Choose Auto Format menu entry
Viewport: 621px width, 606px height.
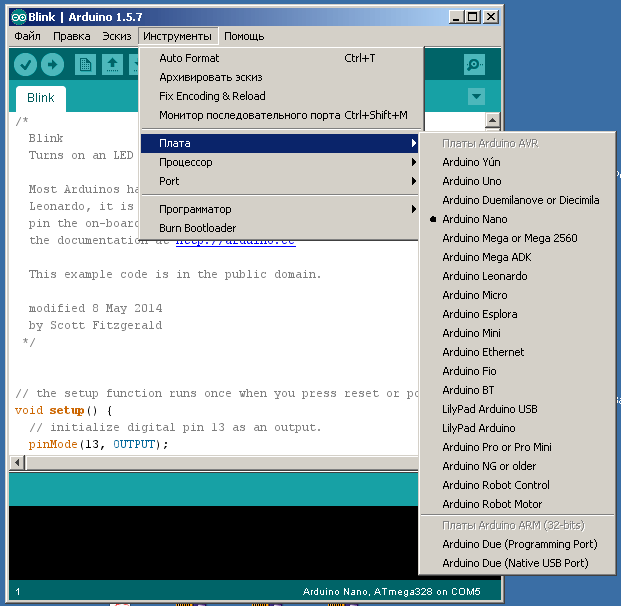pos(280,58)
